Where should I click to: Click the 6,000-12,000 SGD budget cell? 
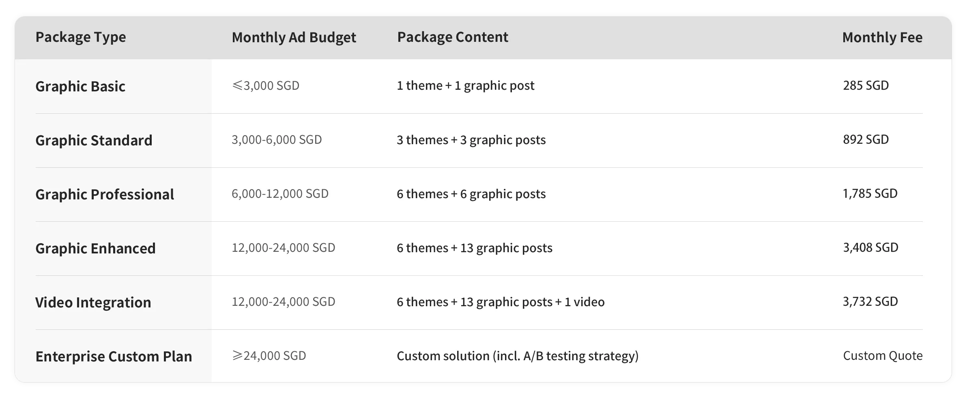[280, 194]
